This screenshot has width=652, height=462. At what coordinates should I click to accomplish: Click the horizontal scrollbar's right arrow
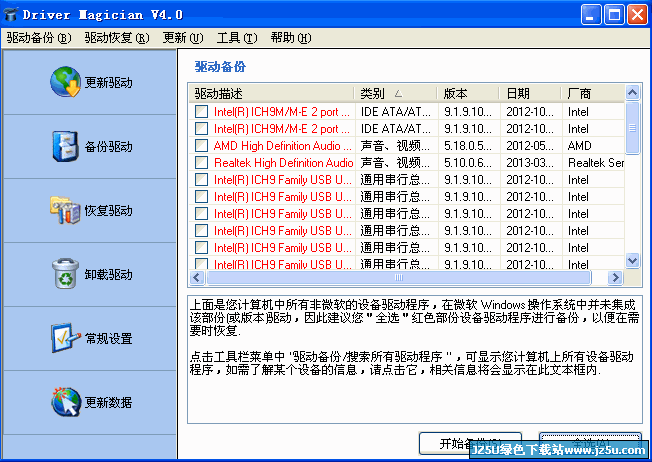[x=615, y=277]
